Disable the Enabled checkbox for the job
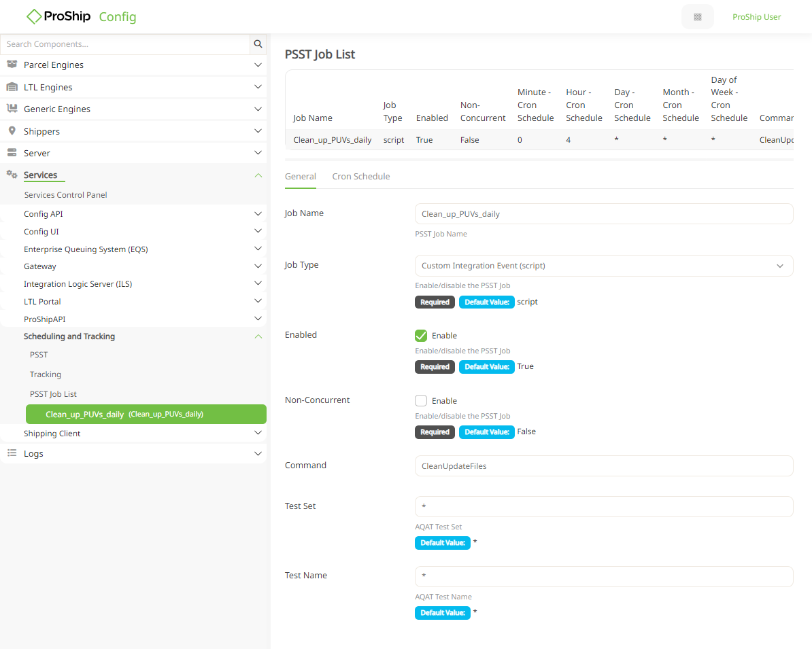The width and height of the screenshot is (812, 649). (x=421, y=335)
